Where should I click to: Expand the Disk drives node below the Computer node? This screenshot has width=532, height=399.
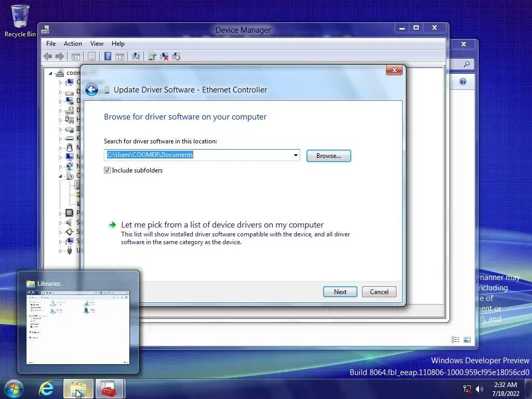coord(60,92)
